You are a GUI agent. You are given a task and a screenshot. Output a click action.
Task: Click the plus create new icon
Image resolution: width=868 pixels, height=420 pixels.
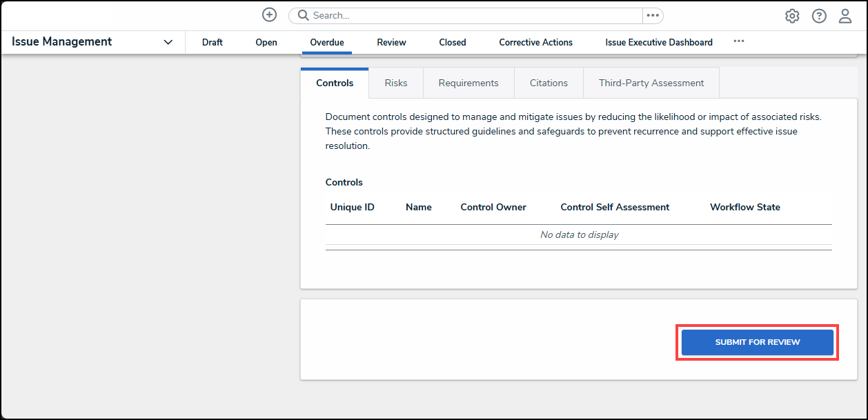click(269, 15)
